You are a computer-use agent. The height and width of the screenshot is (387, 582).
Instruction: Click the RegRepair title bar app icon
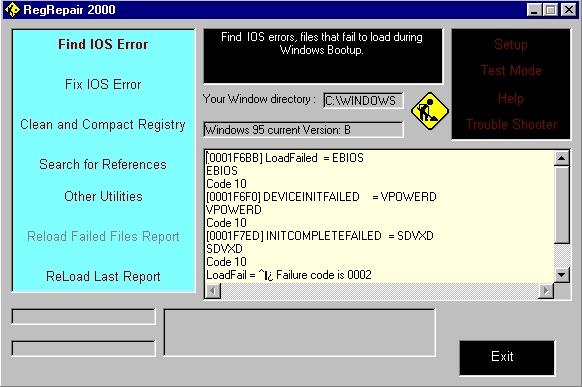(12, 9)
